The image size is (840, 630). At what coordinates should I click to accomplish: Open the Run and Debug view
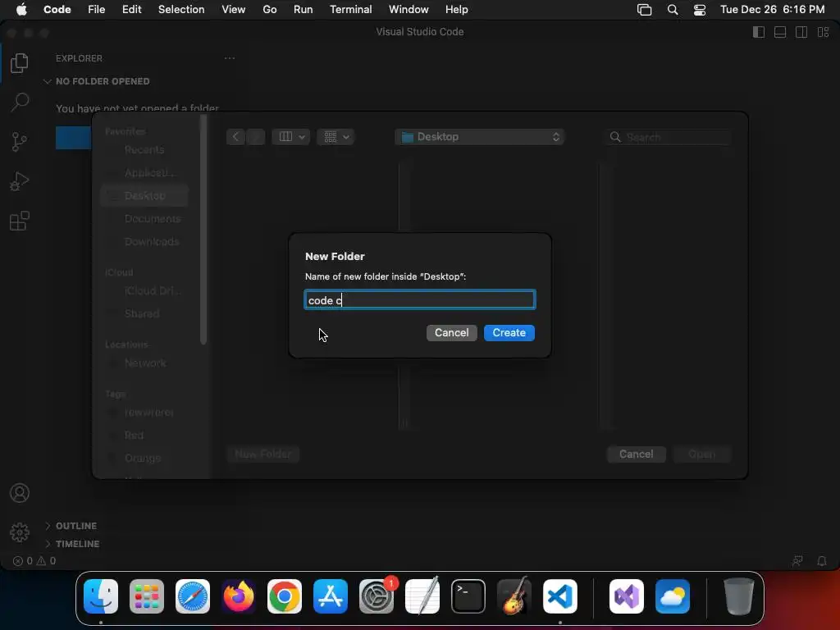point(20,181)
